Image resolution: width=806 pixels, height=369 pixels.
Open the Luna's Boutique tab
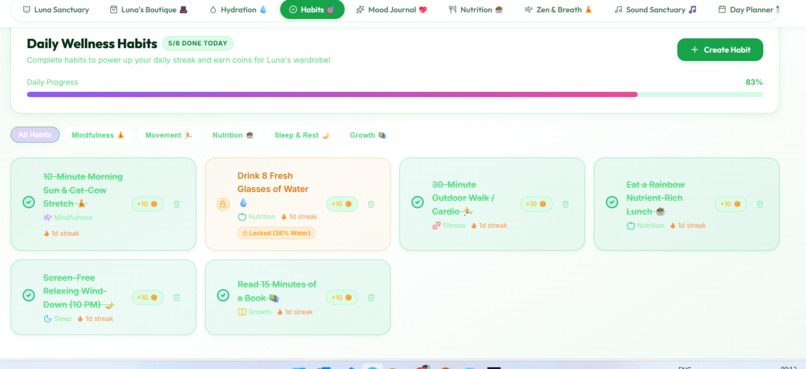(149, 9)
